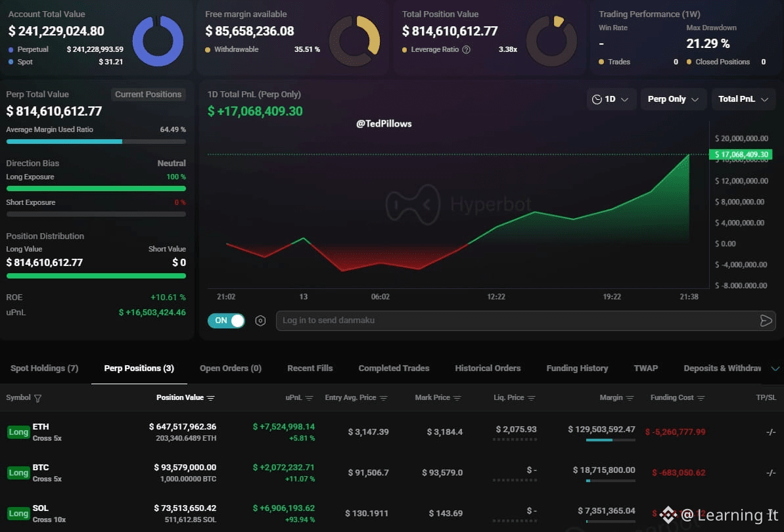The image size is (784, 532).
Task: Open the 1D time range dropdown
Action: (611, 99)
